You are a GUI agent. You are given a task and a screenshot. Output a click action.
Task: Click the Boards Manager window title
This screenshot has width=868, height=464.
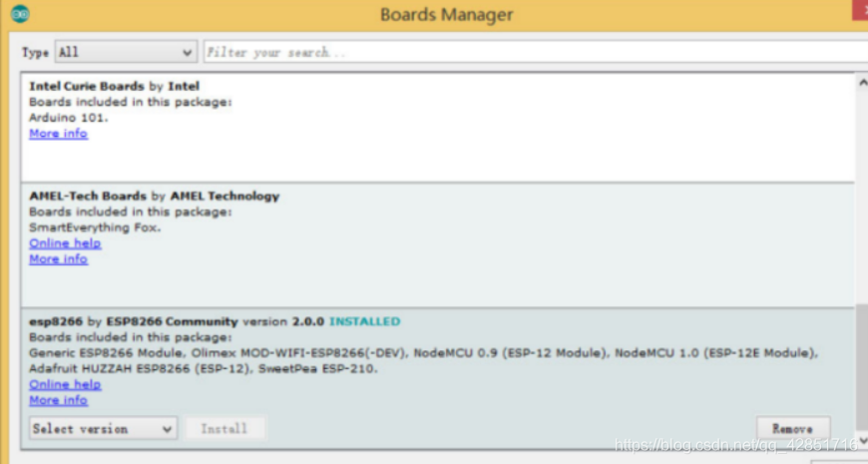tap(446, 14)
